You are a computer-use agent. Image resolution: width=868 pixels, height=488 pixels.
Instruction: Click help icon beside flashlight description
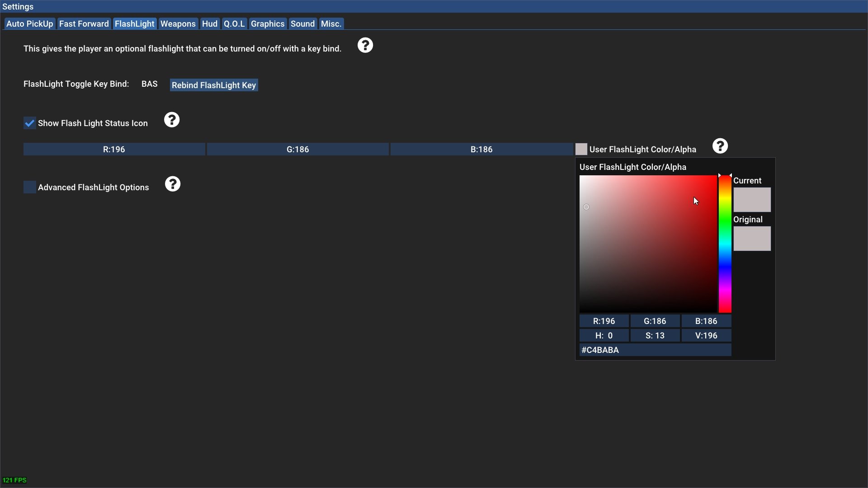coord(365,45)
